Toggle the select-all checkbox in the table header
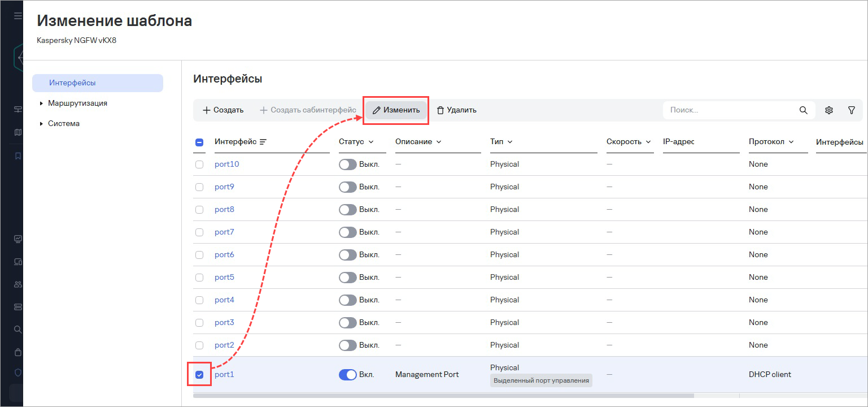868x407 pixels. pyautogui.click(x=199, y=142)
